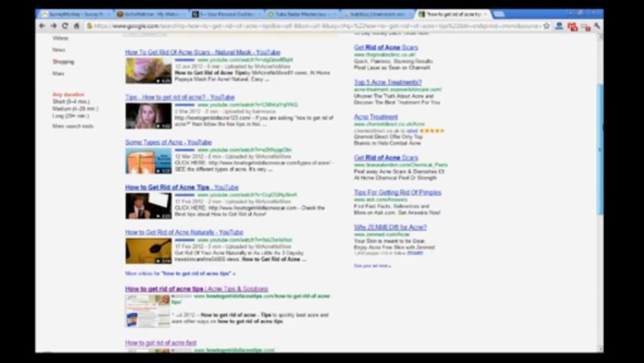This screenshot has height=363, width=644.
Task: Filter results by Videos
Action: point(60,38)
